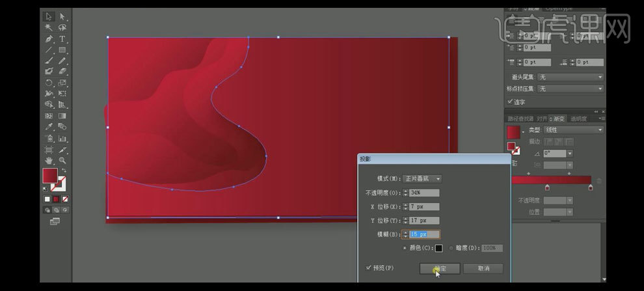Select the Magic Wand tool
This screenshot has width=644, height=291.
[x=49, y=28]
